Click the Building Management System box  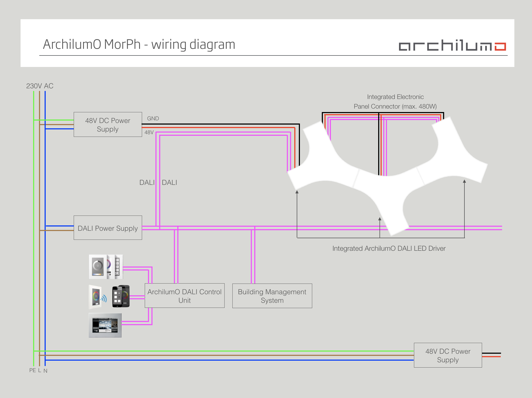coord(272,296)
